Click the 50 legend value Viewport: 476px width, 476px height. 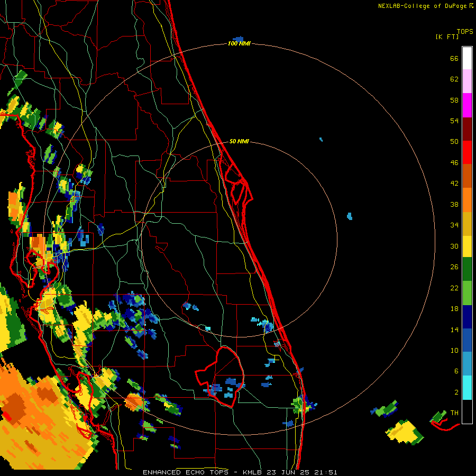pos(454,141)
